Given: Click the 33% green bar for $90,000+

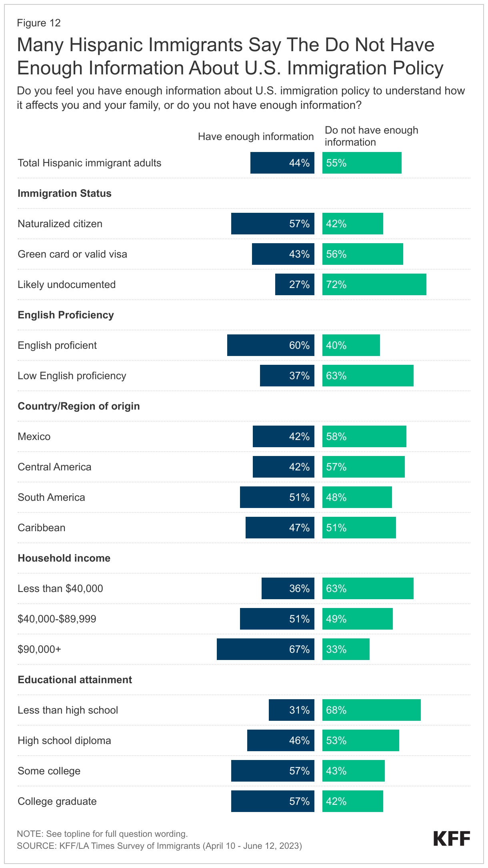Looking at the screenshot, I should (x=346, y=649).
